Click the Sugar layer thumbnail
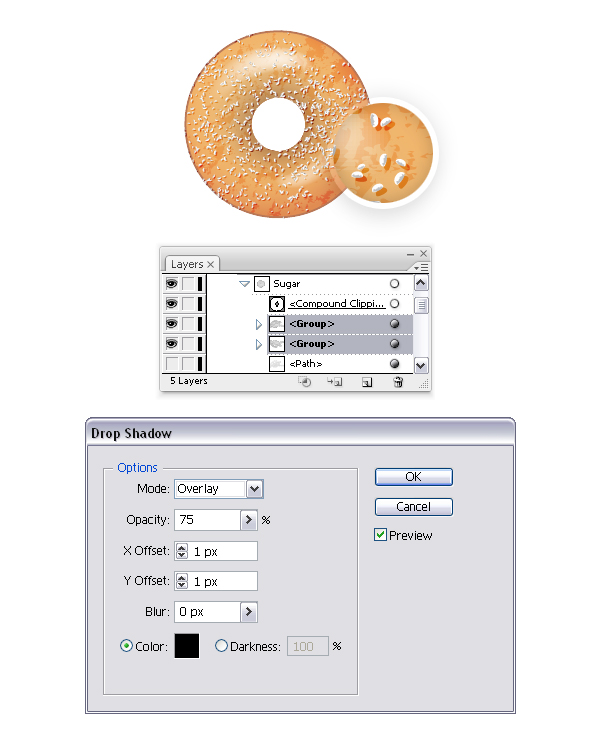The height and width of the screenshot is (740, 600). click(262, 284)
